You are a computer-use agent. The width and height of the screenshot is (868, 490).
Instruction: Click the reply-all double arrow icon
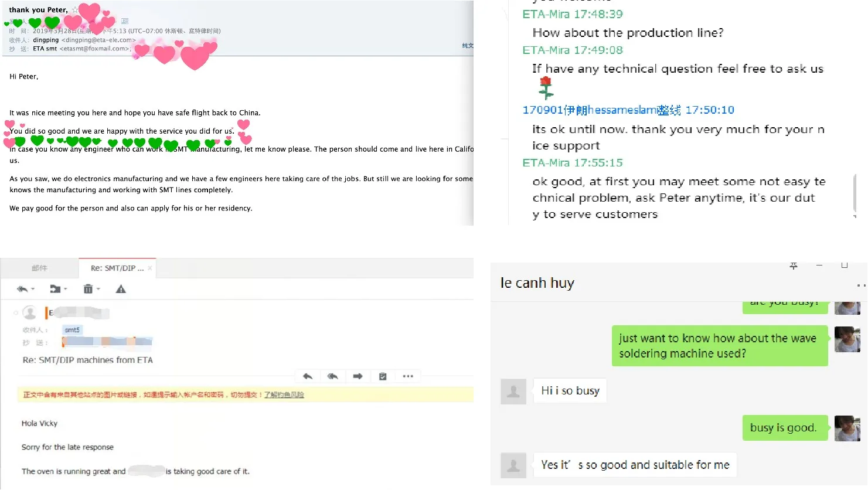tap(332, 376)
